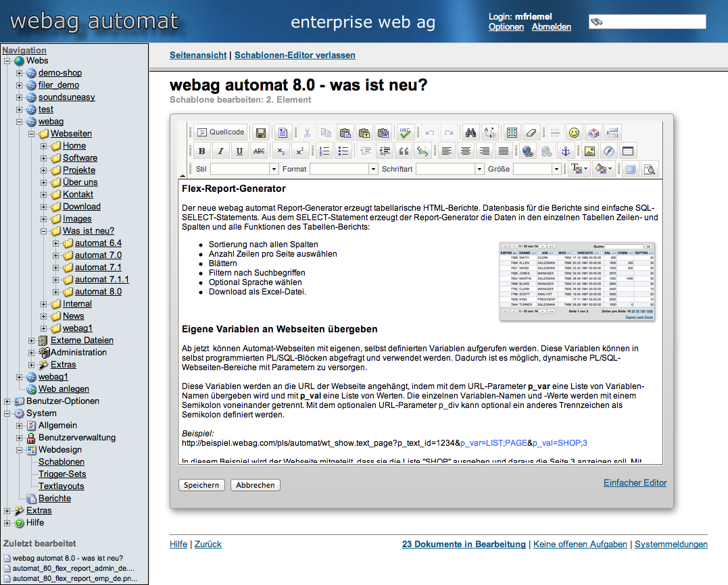Insert an image with the picture icon

tap(589, 151)
